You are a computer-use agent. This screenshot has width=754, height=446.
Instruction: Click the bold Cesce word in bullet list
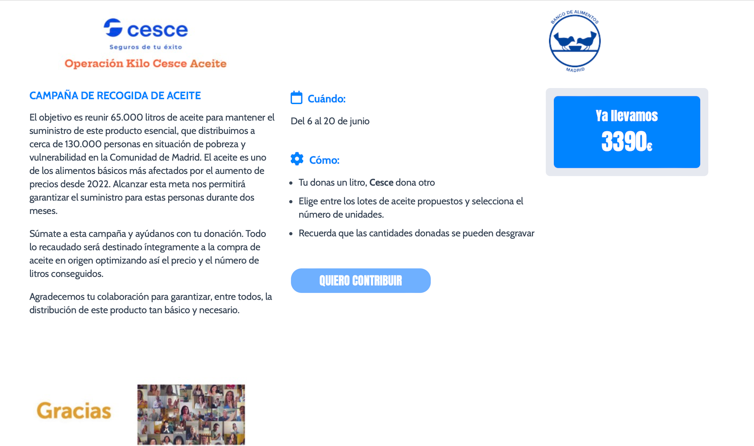(381, 182)
